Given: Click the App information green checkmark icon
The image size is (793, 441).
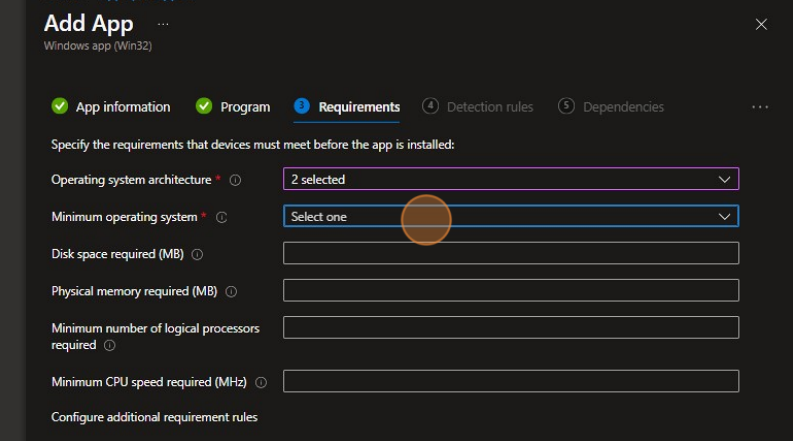Looking at the screenshot, I should click(59, 107).
